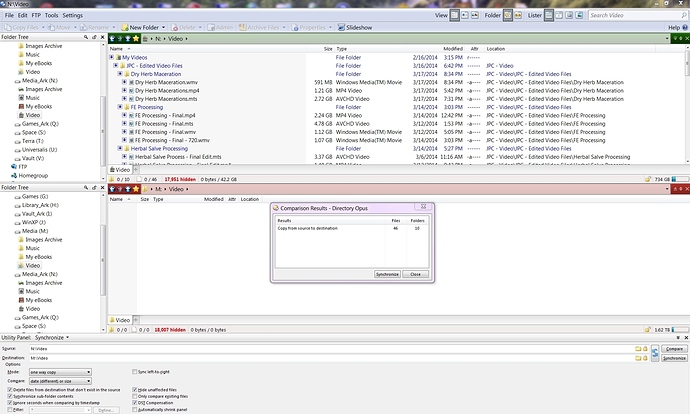Screen dimensions: 690x414
Task: Browse folder icon for Source field
Action: tap(638, 349)
